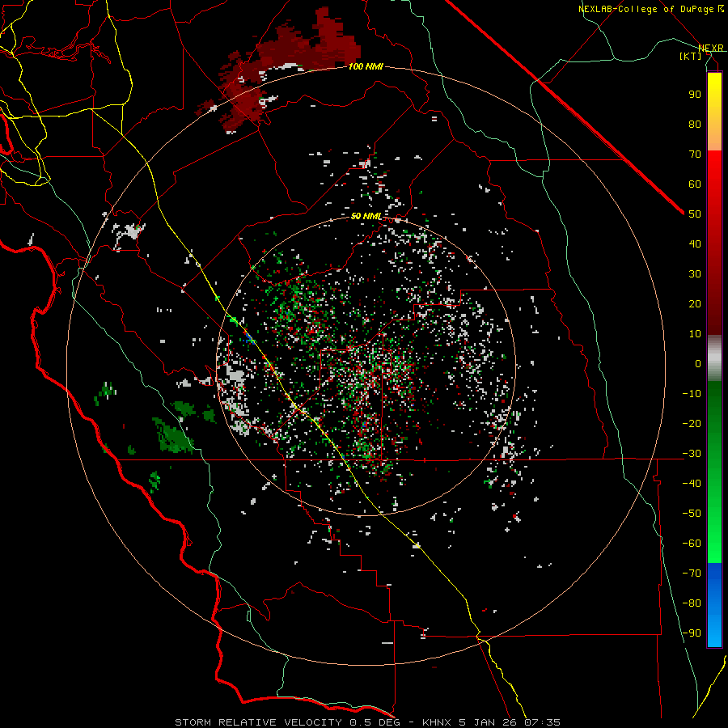Click the 0 knot label on velocity scale

click(x=698, y=364)
